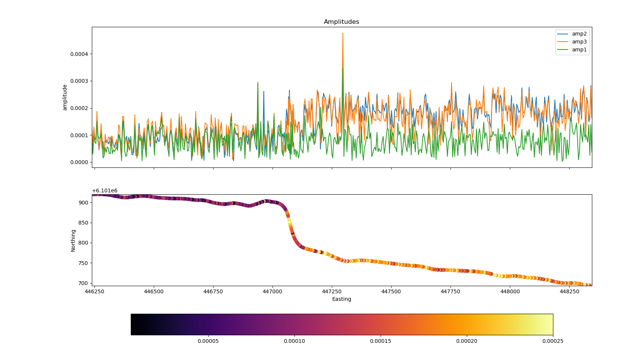
Task: Click the amp2 legend entry
Action: (x=572, y=34)
